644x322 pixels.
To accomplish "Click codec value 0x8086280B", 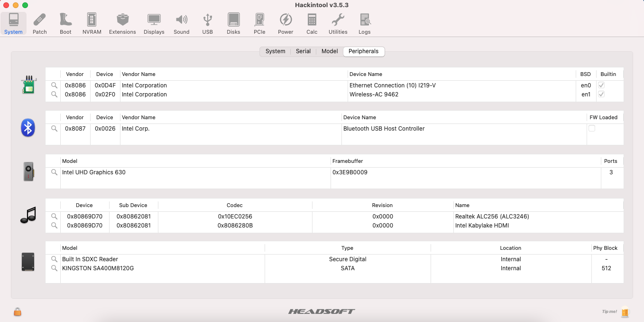I will (x=235, y=226).
